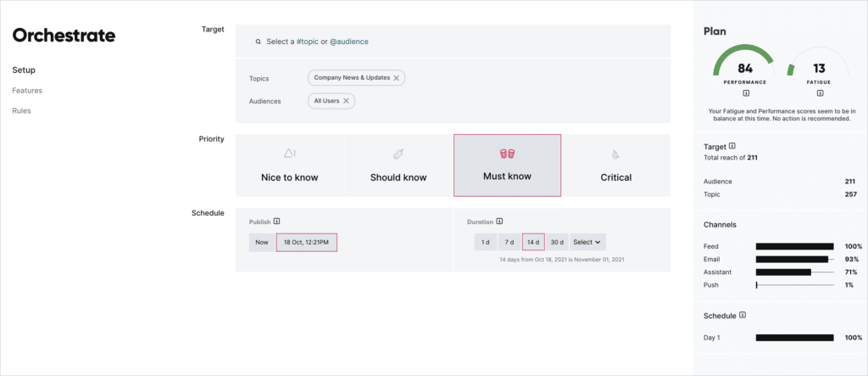Set duration to 14 d
Screen dimensions: 868x376
click(x=533, y=243)
